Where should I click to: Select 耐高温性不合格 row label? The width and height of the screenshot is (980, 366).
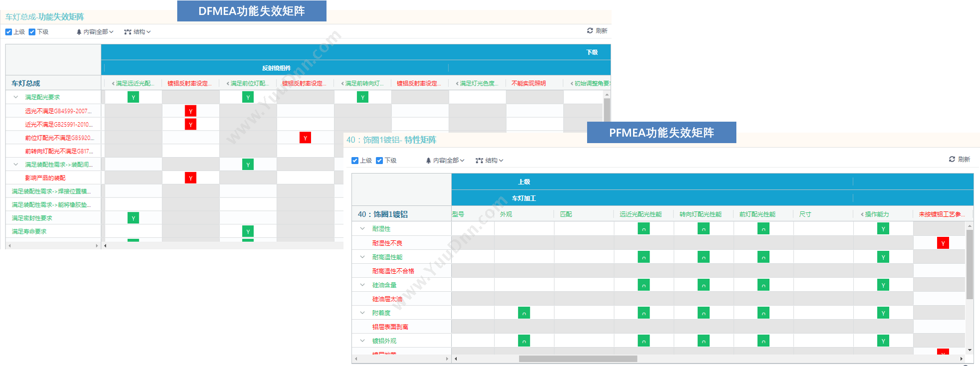[x=393, y=271]
